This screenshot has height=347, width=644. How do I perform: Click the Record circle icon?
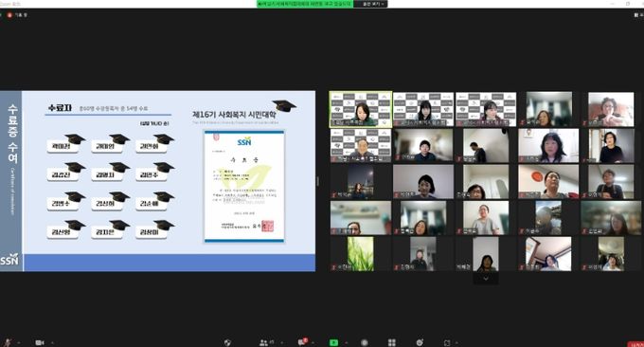(x=365, y=342)
